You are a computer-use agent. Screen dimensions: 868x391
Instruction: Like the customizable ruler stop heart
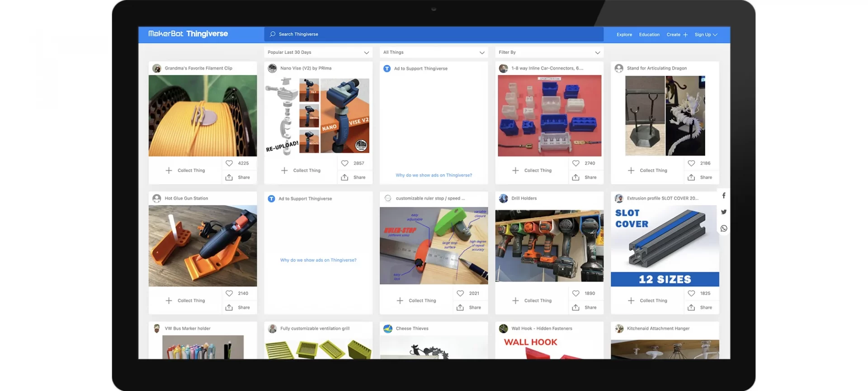pos(460,294)
